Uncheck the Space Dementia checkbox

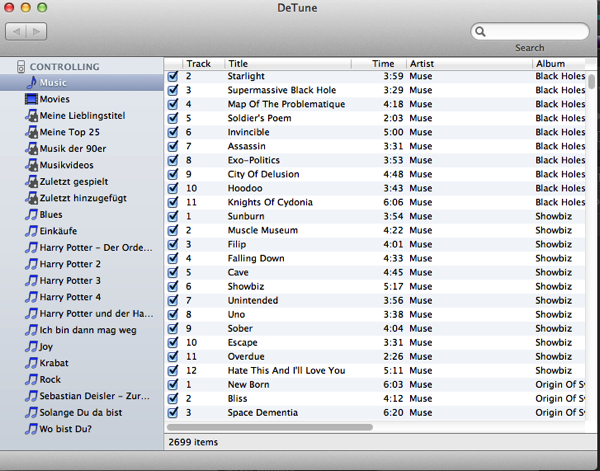click(173, 412)
